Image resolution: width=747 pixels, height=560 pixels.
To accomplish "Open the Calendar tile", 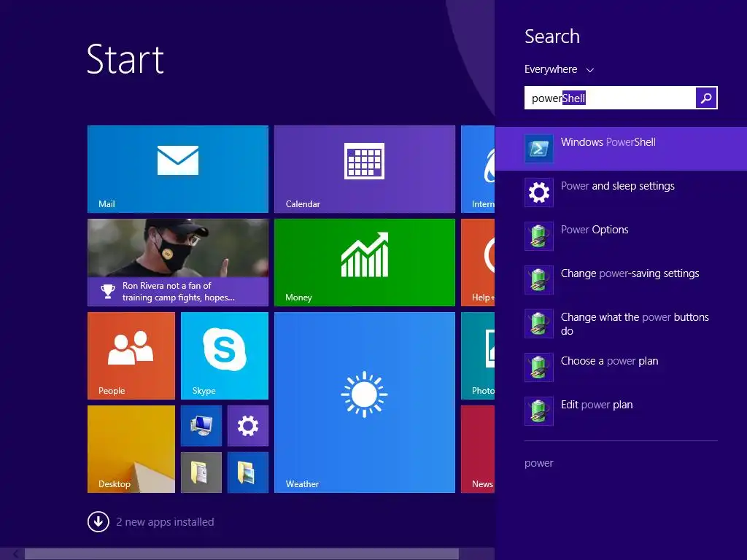I will 365,169.
